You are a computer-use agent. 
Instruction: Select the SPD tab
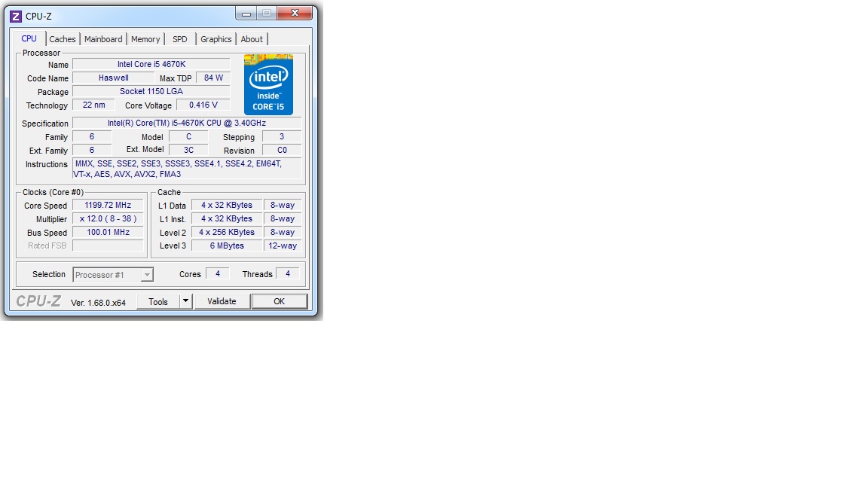tap(180, 39)
